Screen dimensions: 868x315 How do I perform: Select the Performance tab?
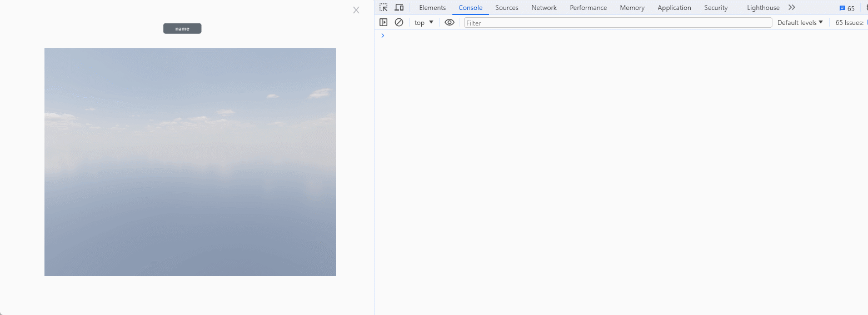point(588,8)
